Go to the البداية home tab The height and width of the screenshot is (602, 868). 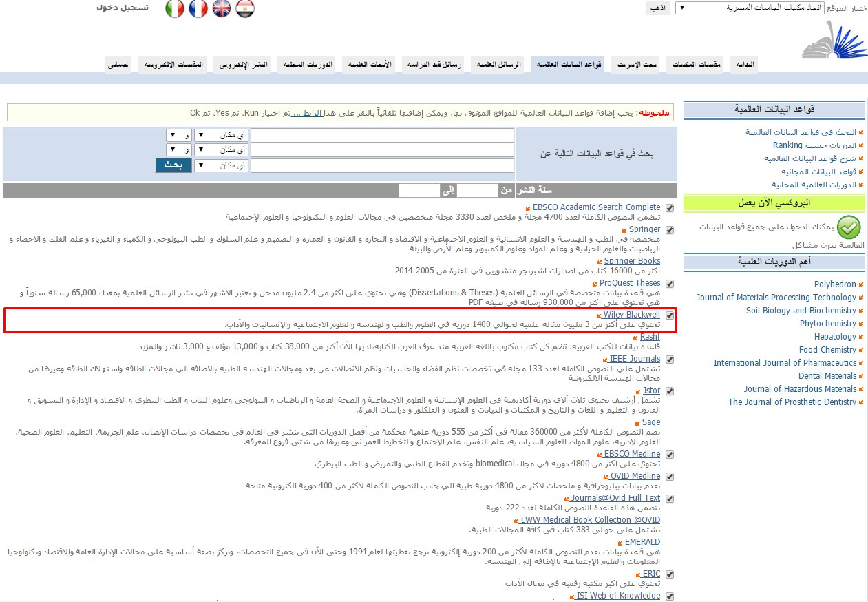(x=745, y=65)
